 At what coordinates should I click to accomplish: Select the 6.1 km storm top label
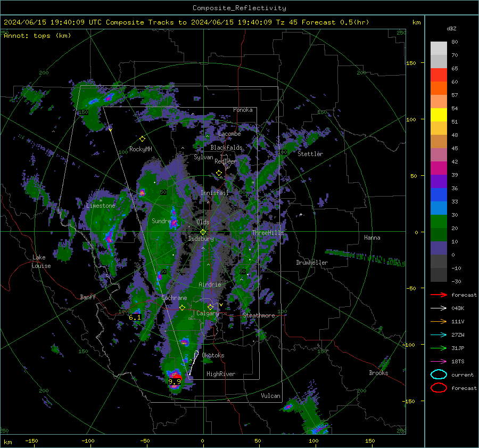135,317
